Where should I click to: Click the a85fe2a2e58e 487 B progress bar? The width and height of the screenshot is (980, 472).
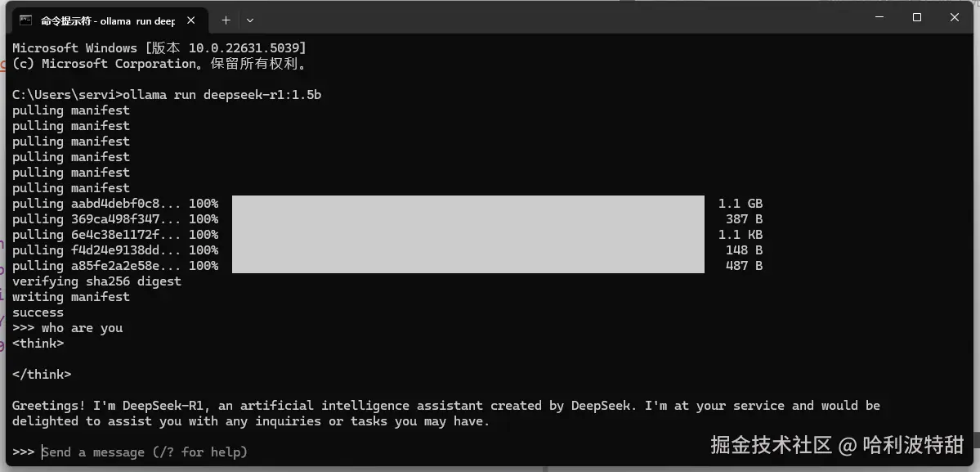pos(468,266)
